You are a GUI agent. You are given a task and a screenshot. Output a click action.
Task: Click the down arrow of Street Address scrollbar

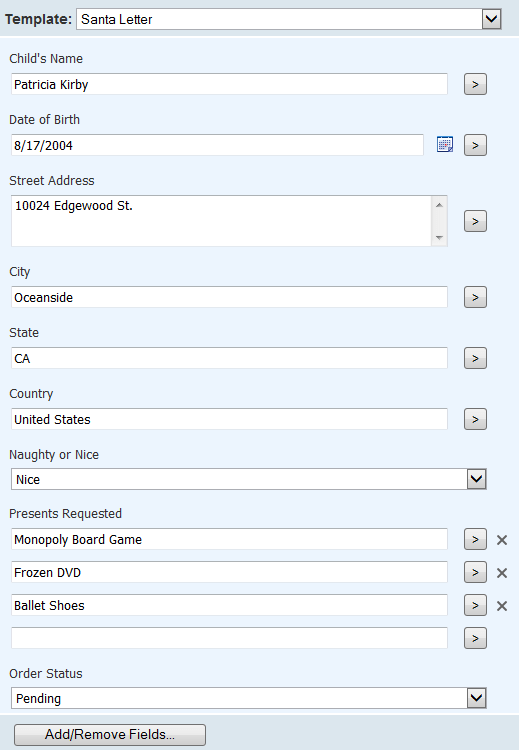coord(439,237)
